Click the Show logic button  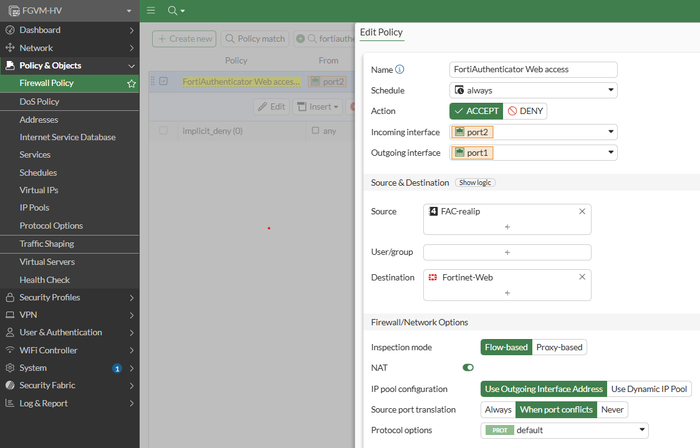pyautogui.click(x=475, y=183)
